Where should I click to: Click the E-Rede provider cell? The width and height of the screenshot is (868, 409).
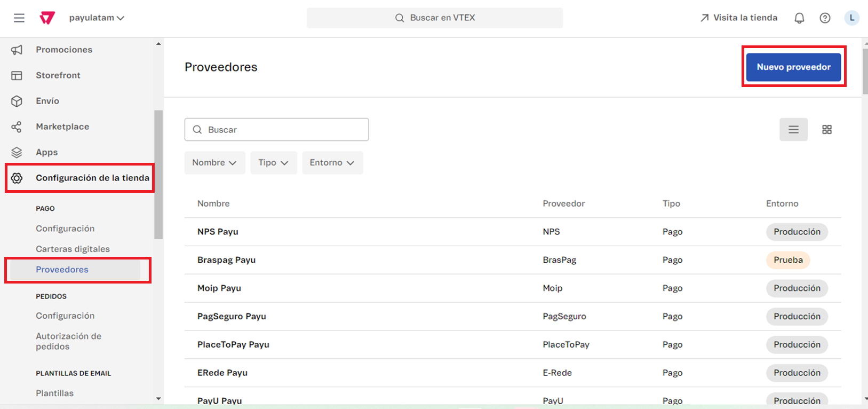point(557,373)
